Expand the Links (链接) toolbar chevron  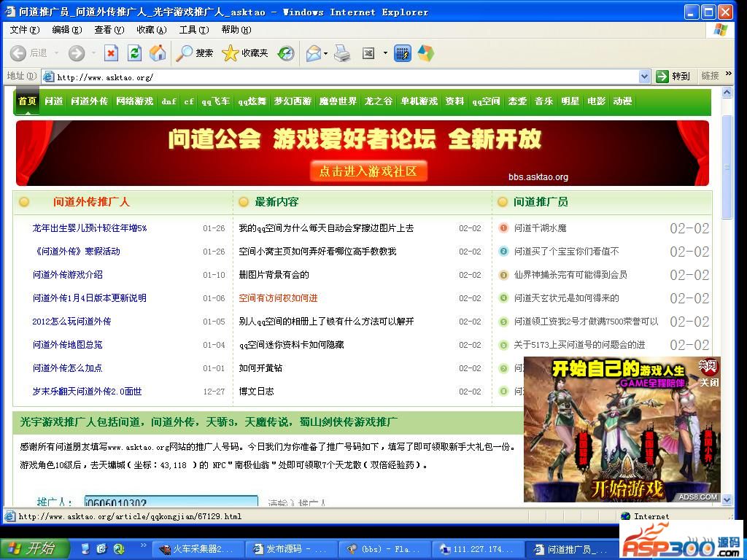[x=729, y=75]
